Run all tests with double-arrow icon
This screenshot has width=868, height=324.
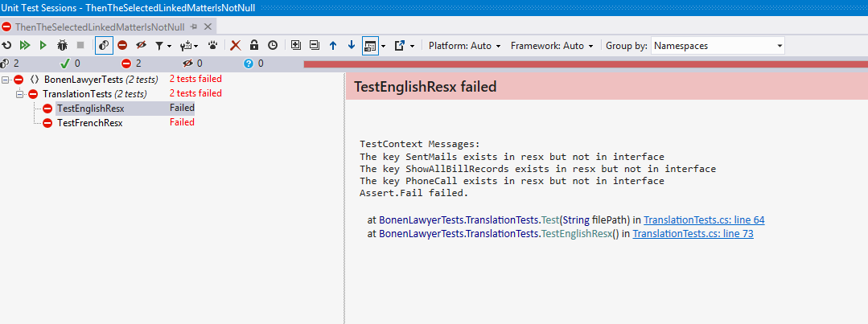coord(25,46)
